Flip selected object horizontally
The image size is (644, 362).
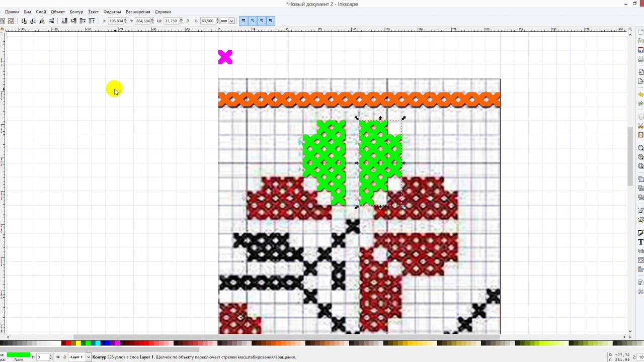pos(42,21)
